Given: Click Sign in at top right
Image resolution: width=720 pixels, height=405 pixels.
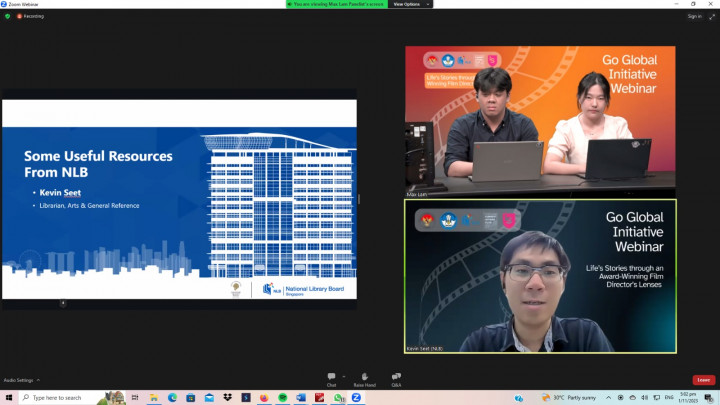Looking at the screenshot, I should point(694,16).
